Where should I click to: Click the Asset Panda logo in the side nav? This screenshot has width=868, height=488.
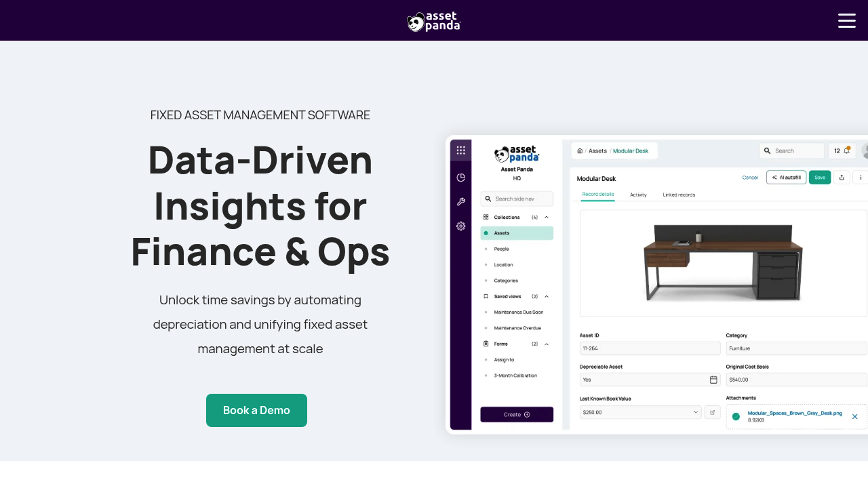tap(517, 155)
